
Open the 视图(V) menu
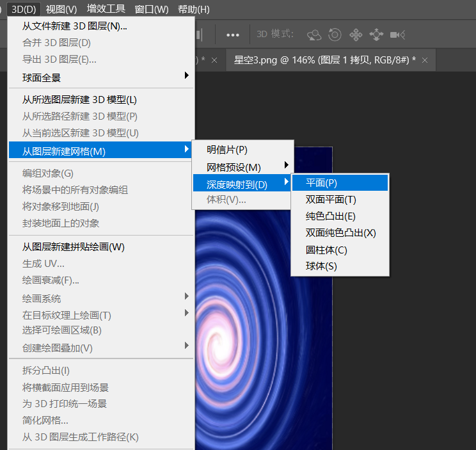pyautogui.click(x=61, y=9)
